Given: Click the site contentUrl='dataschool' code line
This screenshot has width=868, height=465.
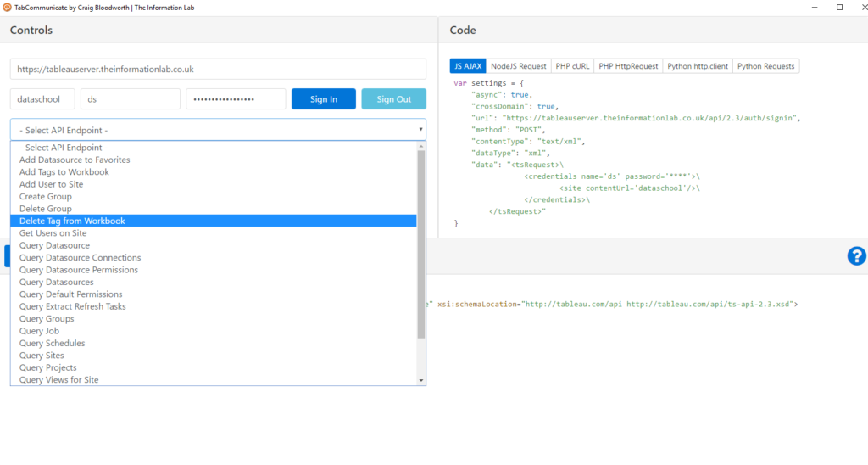Looking at the screenshot, I should [630, 188].
